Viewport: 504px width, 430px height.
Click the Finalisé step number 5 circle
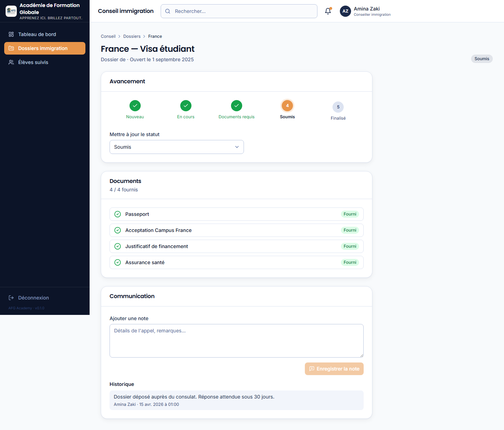coord(338,107)
